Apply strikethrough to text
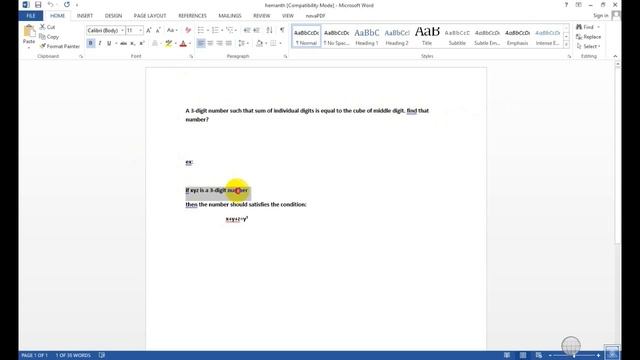 (123, 43)
